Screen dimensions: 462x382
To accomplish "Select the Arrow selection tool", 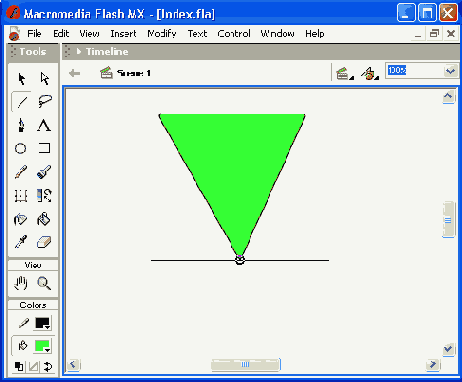I will coord(21,79).
